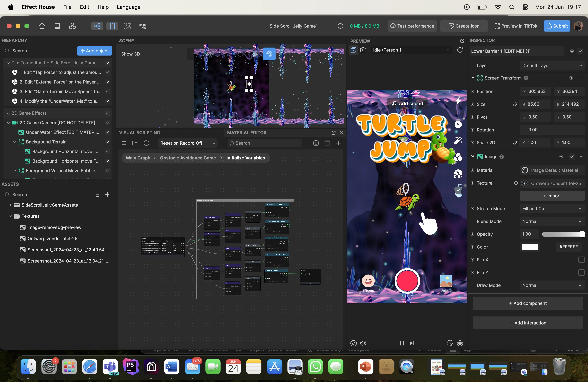This screenshot has height=382, width=588.
Task: Open the Reset on Record Off dropdown
Action: click(x=187, y=143)
